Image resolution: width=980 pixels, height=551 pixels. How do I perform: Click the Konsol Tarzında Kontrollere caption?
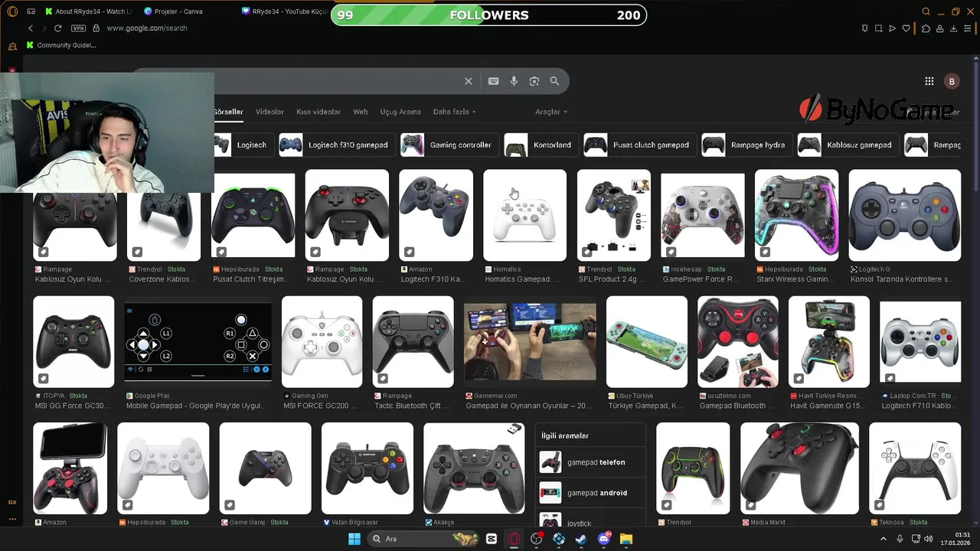tap(902, 279)
